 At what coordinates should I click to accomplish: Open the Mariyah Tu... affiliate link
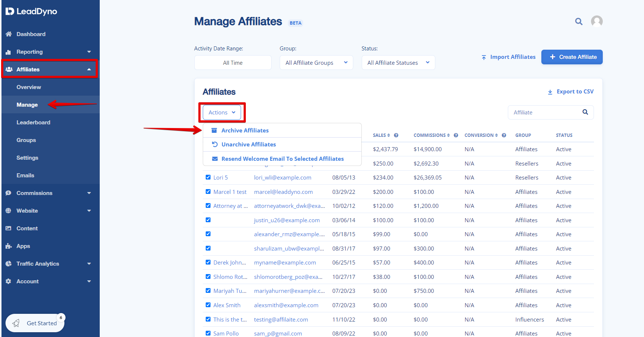click(x=230, y=291)
